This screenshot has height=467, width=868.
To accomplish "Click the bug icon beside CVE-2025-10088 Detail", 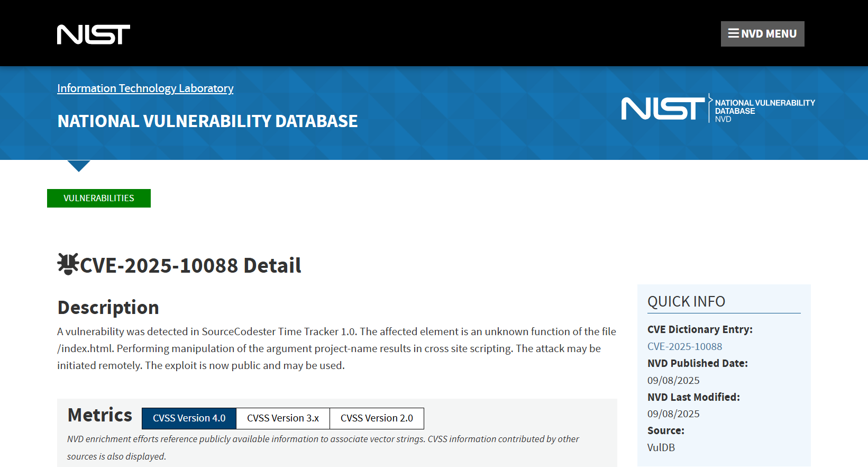I will coord(68,264).
